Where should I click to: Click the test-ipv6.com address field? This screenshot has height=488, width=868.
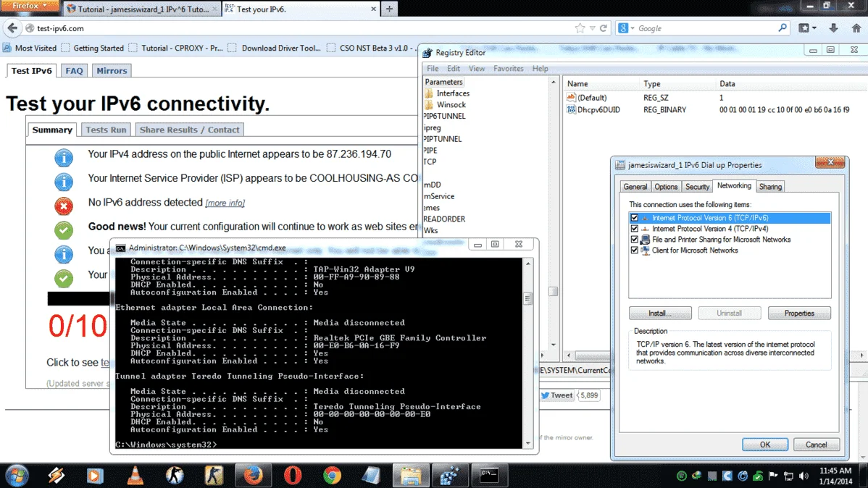[299, 28]
